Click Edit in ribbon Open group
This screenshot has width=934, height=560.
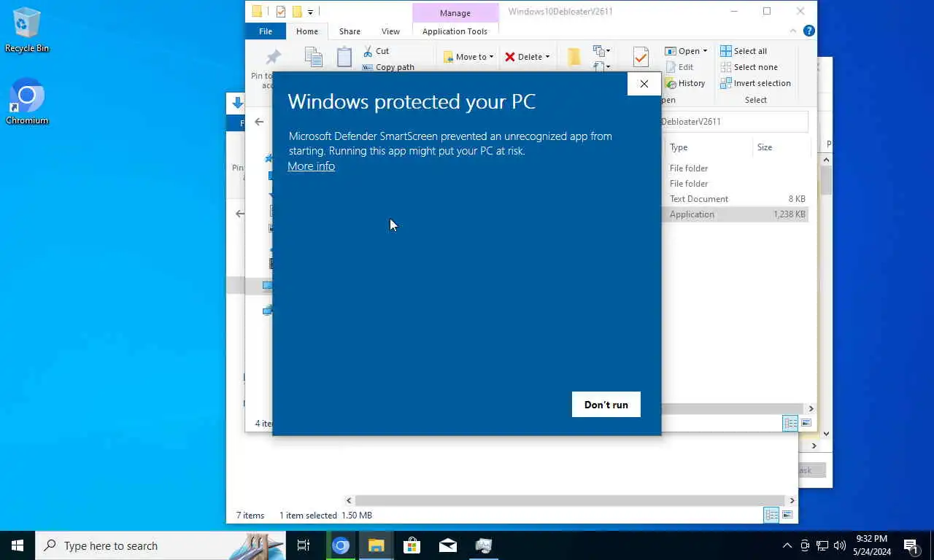tap(679, 67)
